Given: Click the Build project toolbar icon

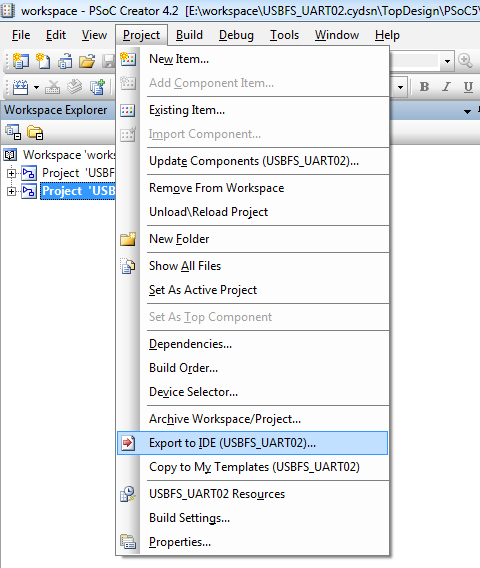Looking at the screenshot, I should click(x=21, y=87).
